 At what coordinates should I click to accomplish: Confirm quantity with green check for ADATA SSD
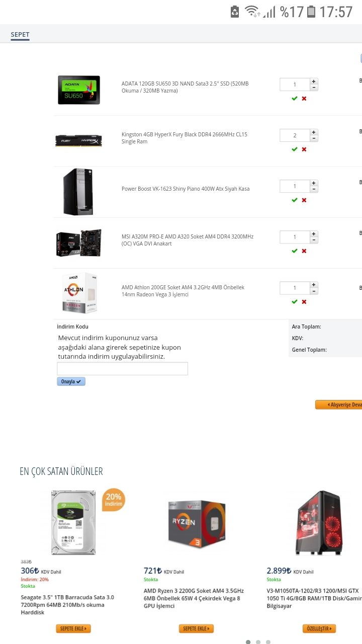click(x=295, y=99)
